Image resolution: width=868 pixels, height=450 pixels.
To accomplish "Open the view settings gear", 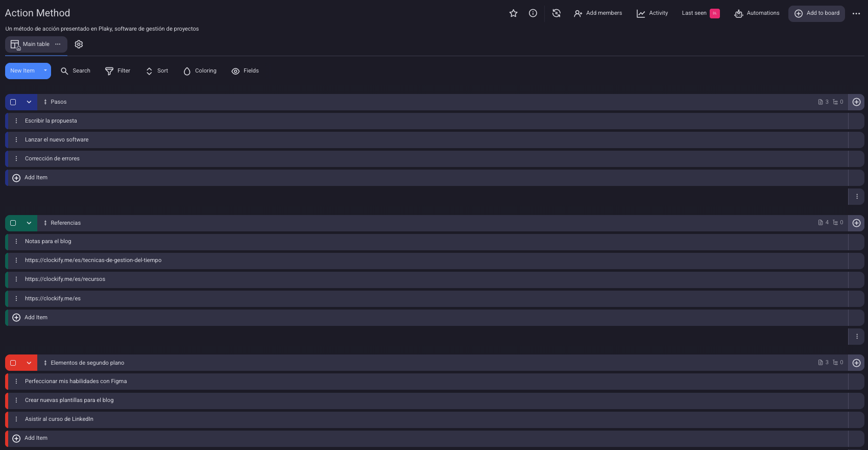I will [79, 44].
